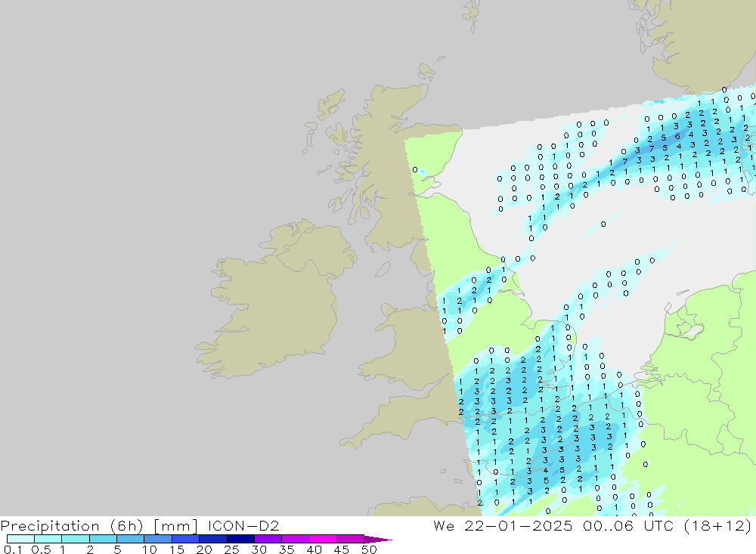Click the '(18+12)' forecast run label
This screenshot has height=554, width=756.
[x=717, y=525]
